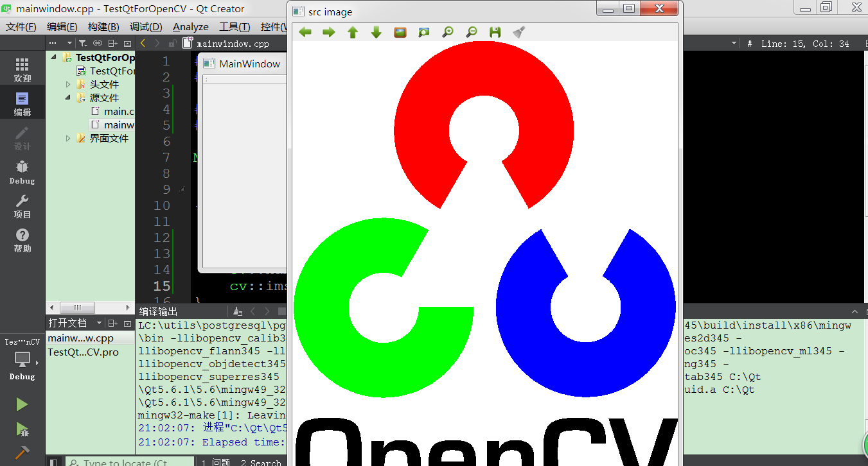Zoom in on src image
868x466 pixels.
pyautogui.click(x=448, y=32)
